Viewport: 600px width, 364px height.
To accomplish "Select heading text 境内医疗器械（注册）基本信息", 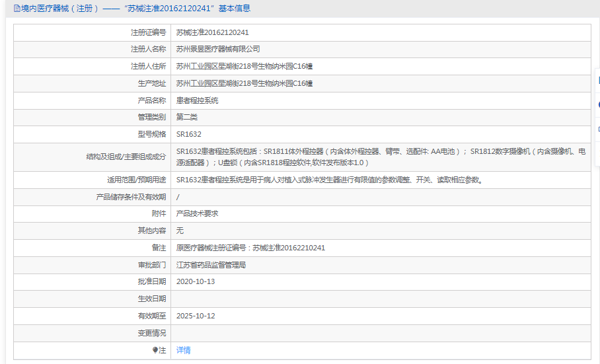I will (x=136, y=9).
